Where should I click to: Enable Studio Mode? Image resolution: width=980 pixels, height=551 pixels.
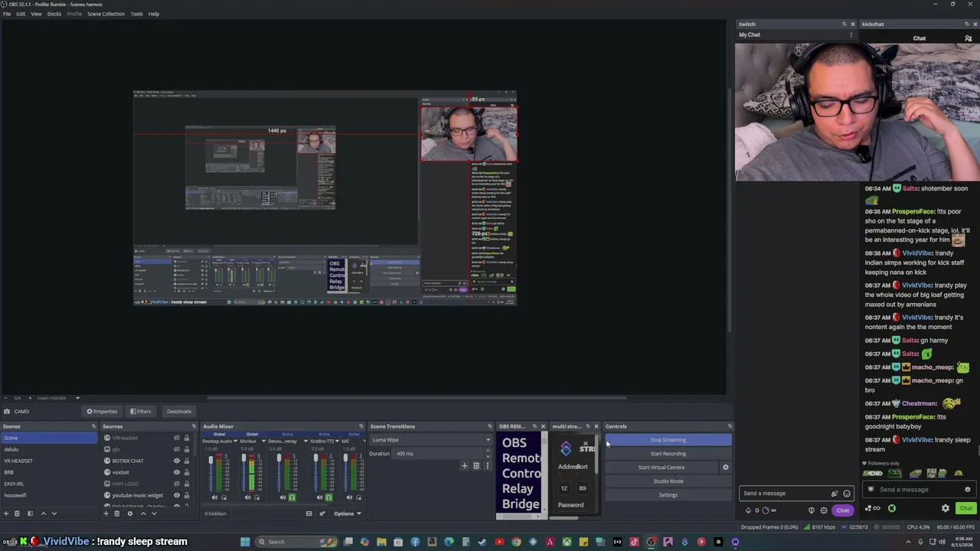coord(668,481)
